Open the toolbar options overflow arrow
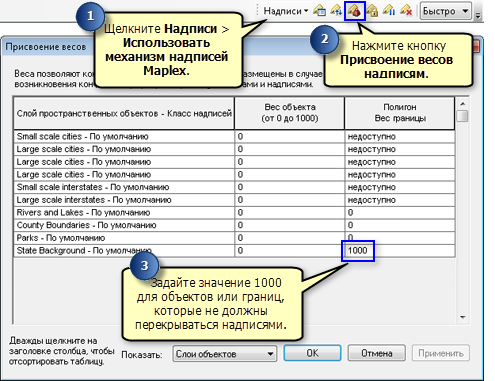The height and width of the screenshot is (381, 495). click(478, 15)
